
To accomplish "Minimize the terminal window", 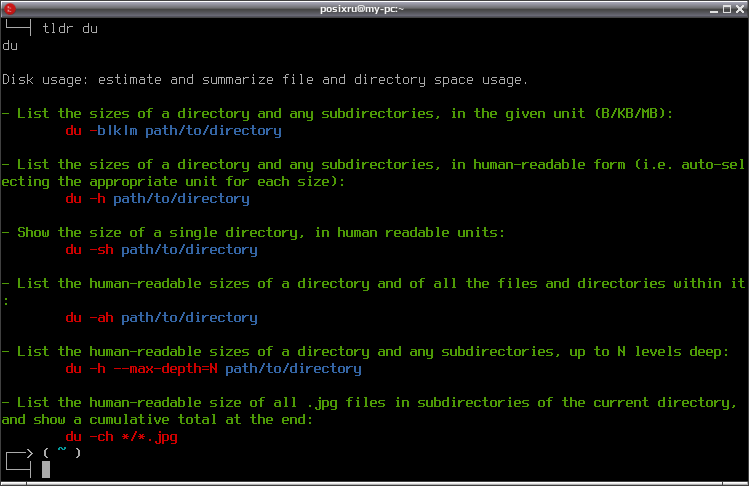I will coord(714,9).
